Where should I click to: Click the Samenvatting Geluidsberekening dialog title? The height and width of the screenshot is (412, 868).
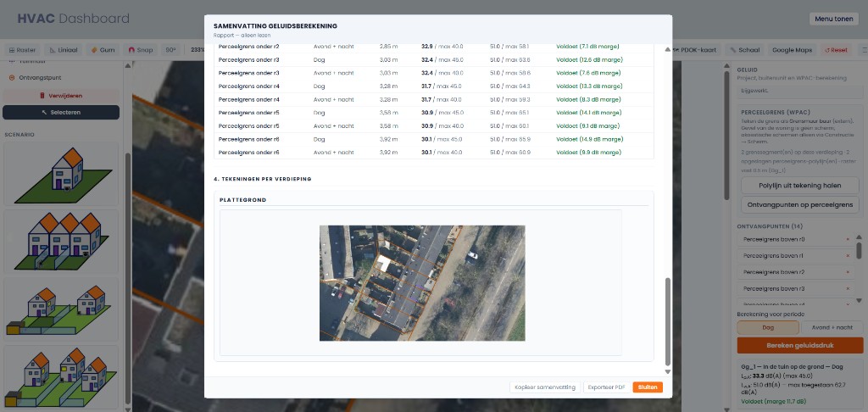pyautogui.click(x=275, y=26)
